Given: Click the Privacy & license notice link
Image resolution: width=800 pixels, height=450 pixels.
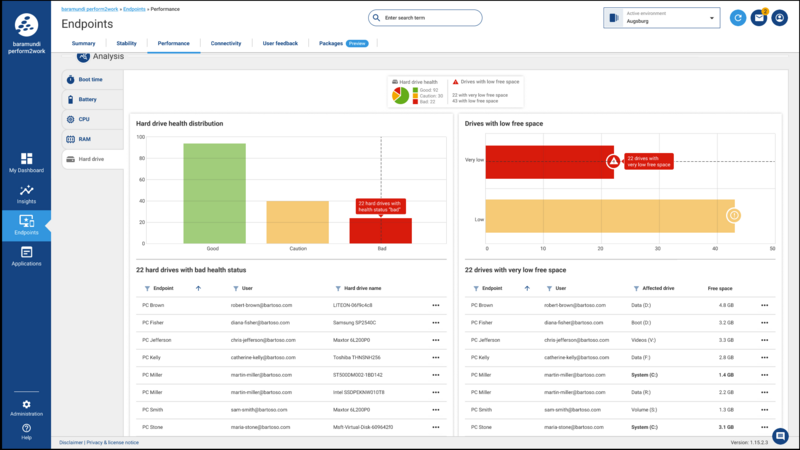Looking at the screenshot, I should point(113,442).
